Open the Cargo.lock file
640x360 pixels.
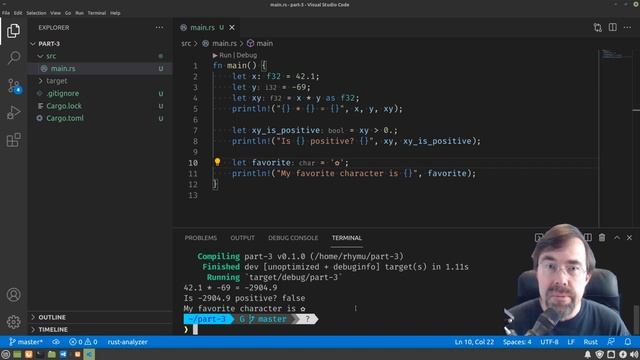pos(100,106)
